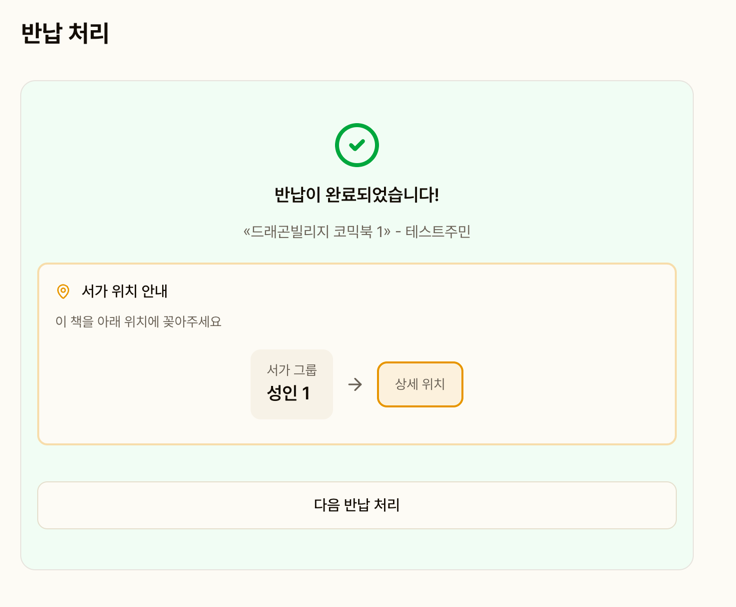The height and width of the screenshot is (607, 736).
Task: Click the word 위치 in the 서가 위치 안내 heading
Action: 124,291
